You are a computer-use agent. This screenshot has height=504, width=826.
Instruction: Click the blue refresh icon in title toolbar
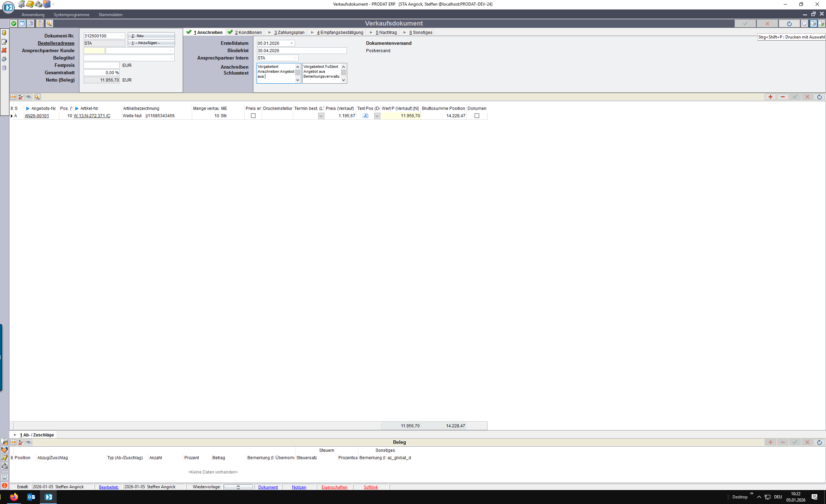(789, 23)
